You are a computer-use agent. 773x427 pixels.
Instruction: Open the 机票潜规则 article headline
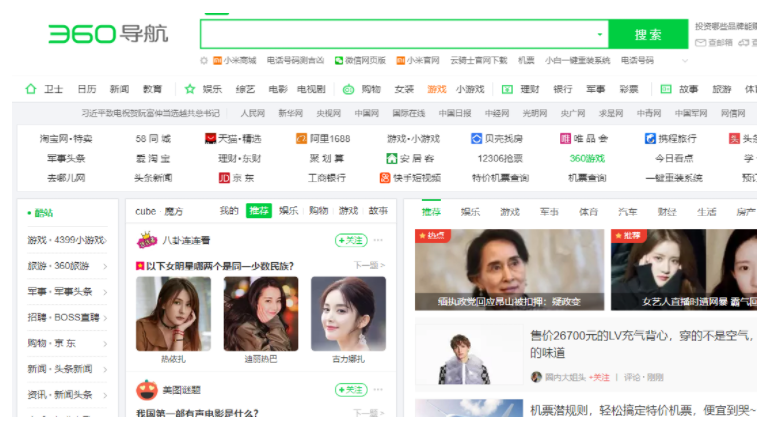[x=643, y=410]
